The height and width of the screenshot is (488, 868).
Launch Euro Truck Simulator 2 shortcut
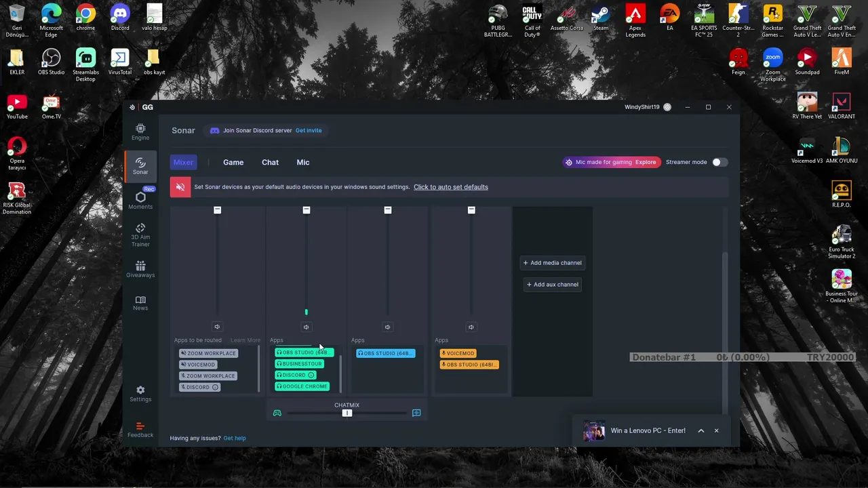click(x=842, y=242)
